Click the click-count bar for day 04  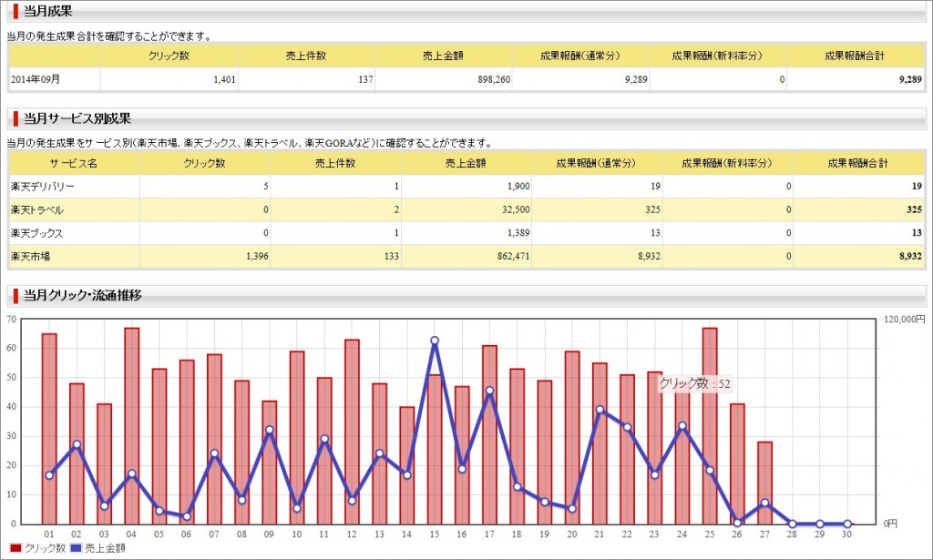131,425
